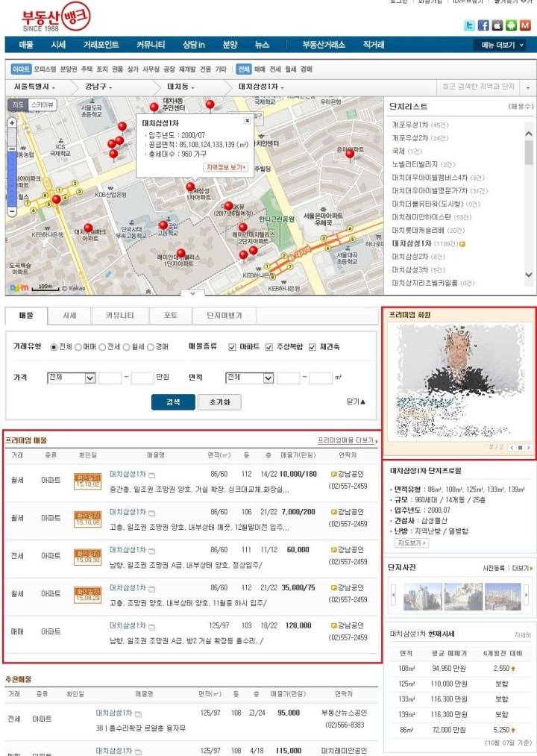Click the red pin above 래미안대치팰리스 1단지아파트

coord(180,253)
